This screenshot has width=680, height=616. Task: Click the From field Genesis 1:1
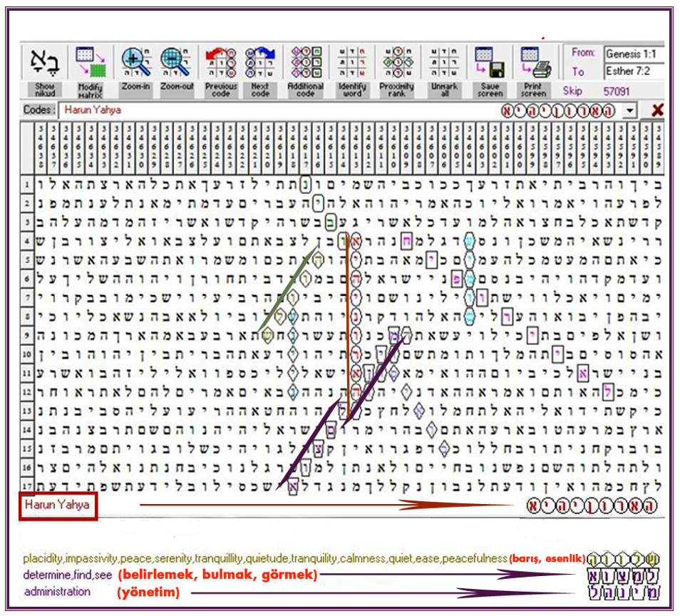pos(634,53)
